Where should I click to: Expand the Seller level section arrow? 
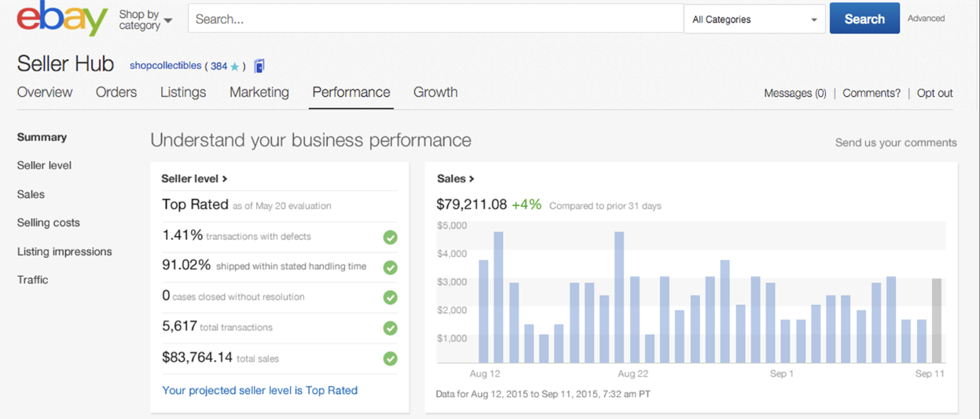(x=225, y=179)
